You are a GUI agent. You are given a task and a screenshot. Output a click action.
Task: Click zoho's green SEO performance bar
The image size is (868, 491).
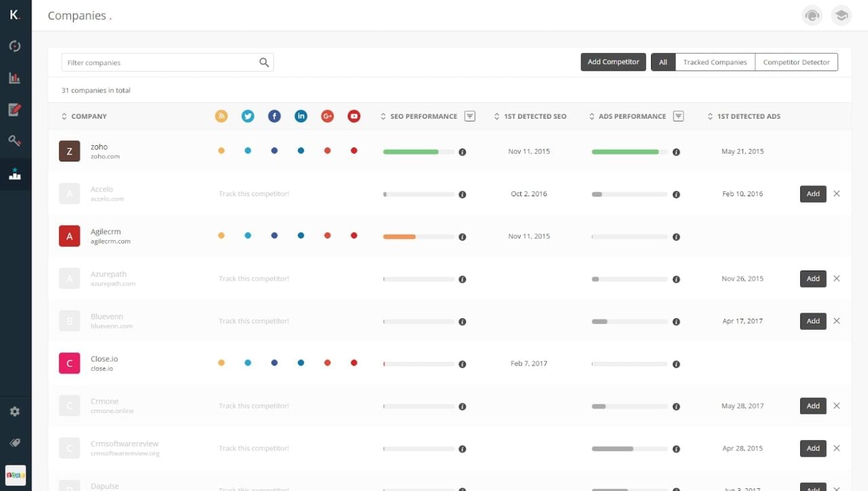point(411,152)
